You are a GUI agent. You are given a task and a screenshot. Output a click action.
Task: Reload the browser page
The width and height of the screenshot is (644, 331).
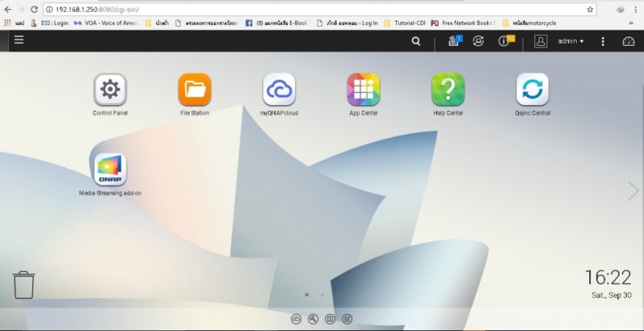(x=35, y=10)
